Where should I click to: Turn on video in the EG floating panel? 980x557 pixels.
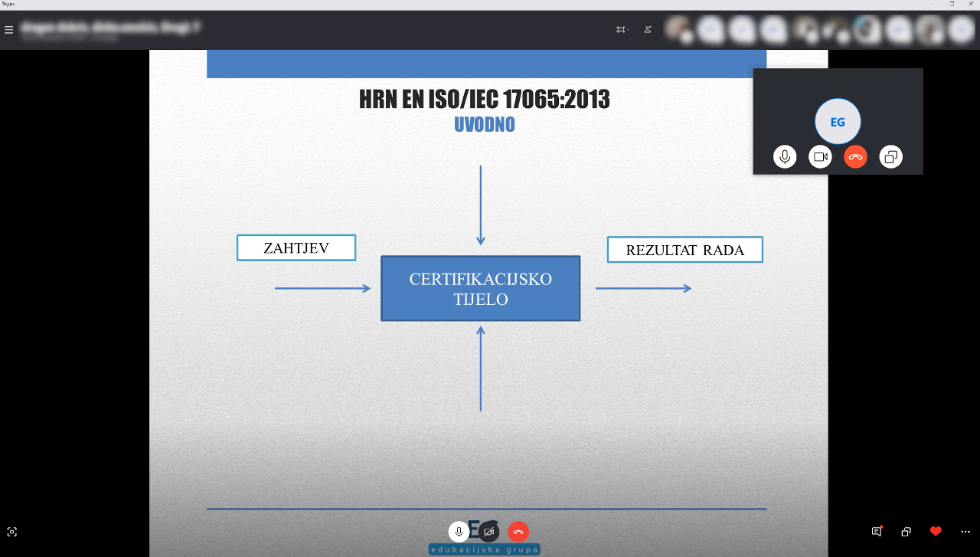(x=820, y=157)
